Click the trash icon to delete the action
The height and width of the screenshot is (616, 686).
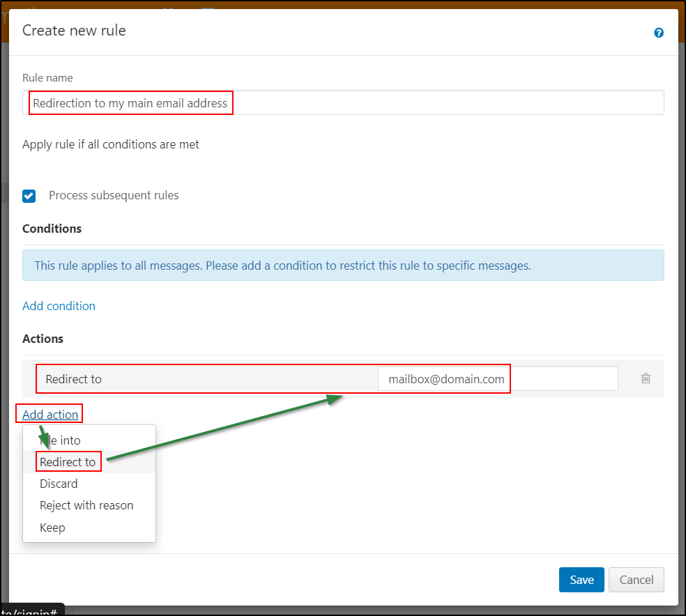[x=645, y=378]
